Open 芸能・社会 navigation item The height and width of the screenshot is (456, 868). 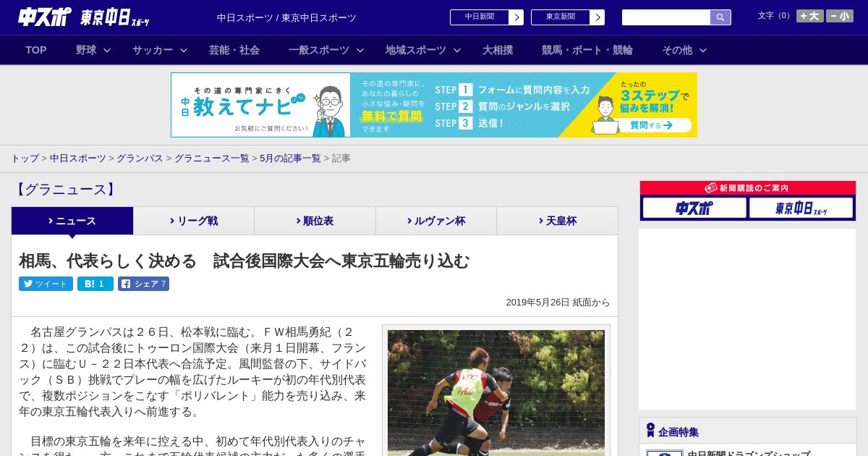coord(234,50)
